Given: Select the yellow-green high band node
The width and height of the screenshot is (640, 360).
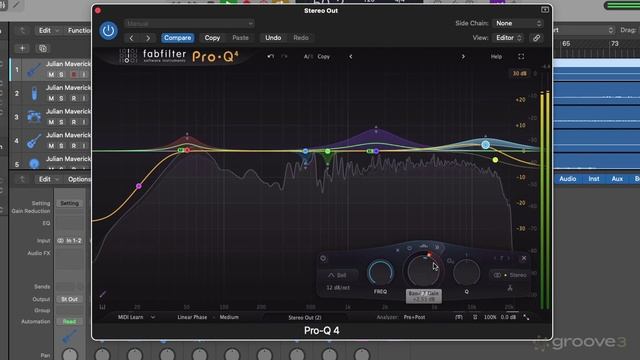Looking at the screenshot, I should [x=495, y=160].
